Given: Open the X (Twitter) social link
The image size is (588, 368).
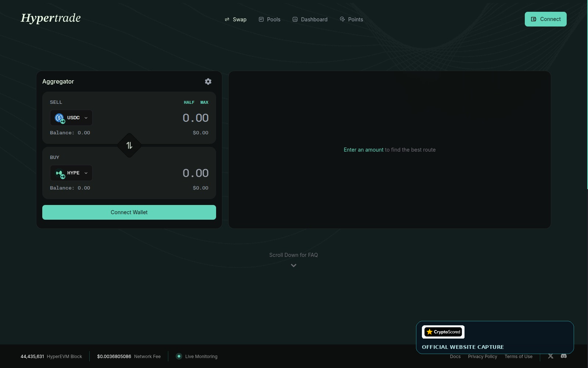Looking at the screenshot, I should coord(551,356).
